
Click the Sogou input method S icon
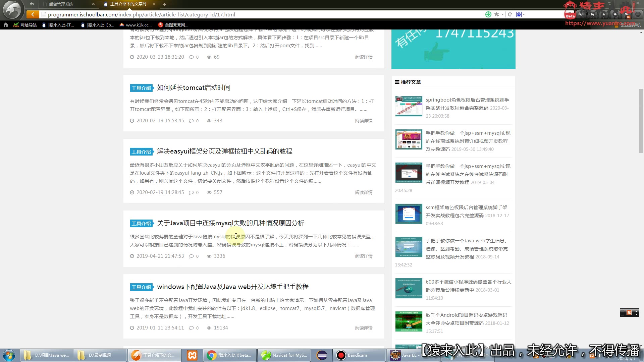tap(629, 313)
